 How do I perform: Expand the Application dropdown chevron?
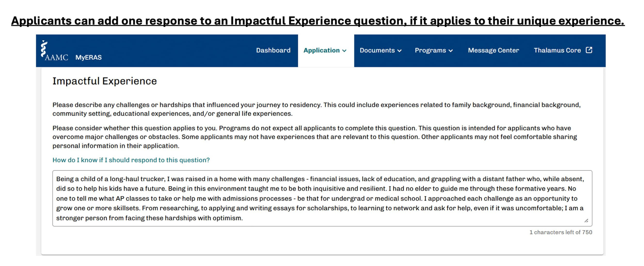click(x=344, y=51)
